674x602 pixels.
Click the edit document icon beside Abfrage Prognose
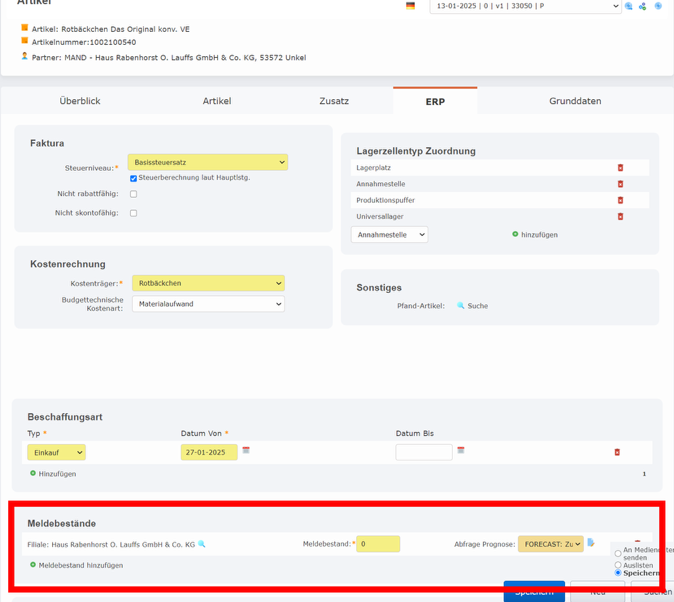point(591,543)
